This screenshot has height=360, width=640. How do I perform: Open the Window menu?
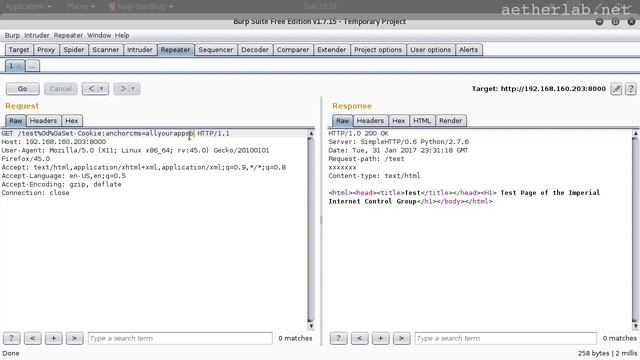pos(99,36)
